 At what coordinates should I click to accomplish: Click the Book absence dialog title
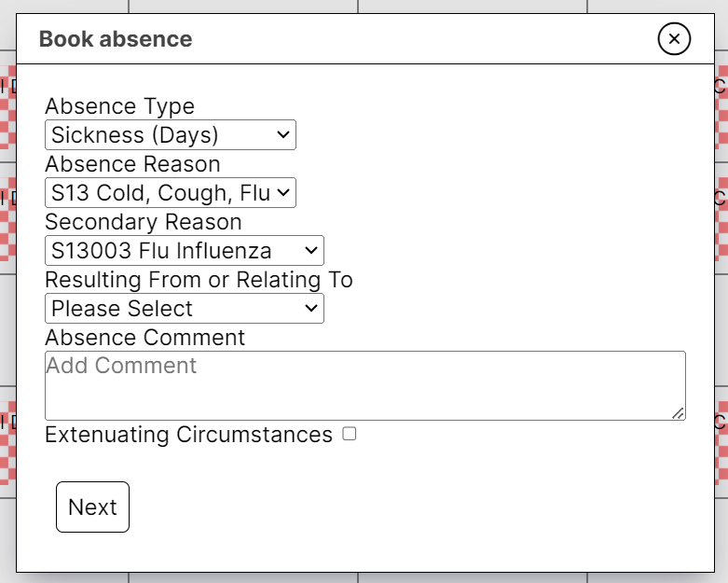coord(116,39)
